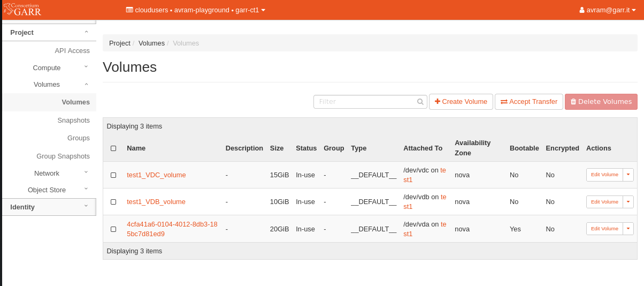Expand the Network sidebar group

[49, 174]
